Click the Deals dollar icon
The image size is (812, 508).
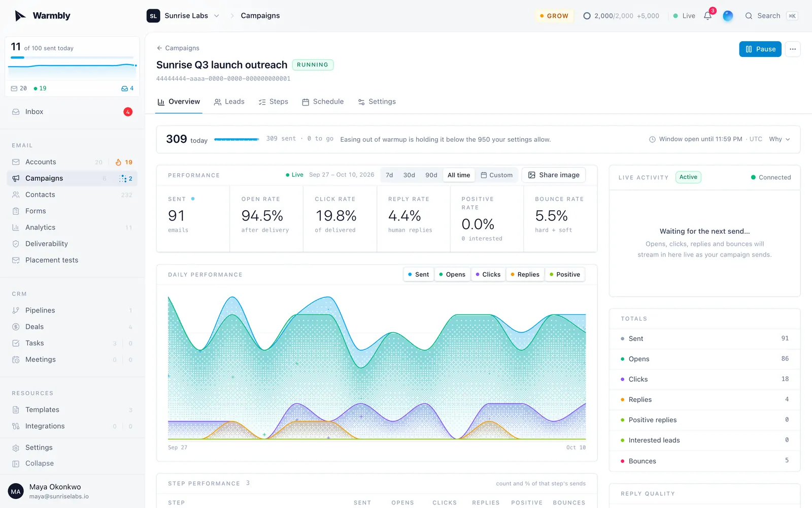(x=16, y=327)
